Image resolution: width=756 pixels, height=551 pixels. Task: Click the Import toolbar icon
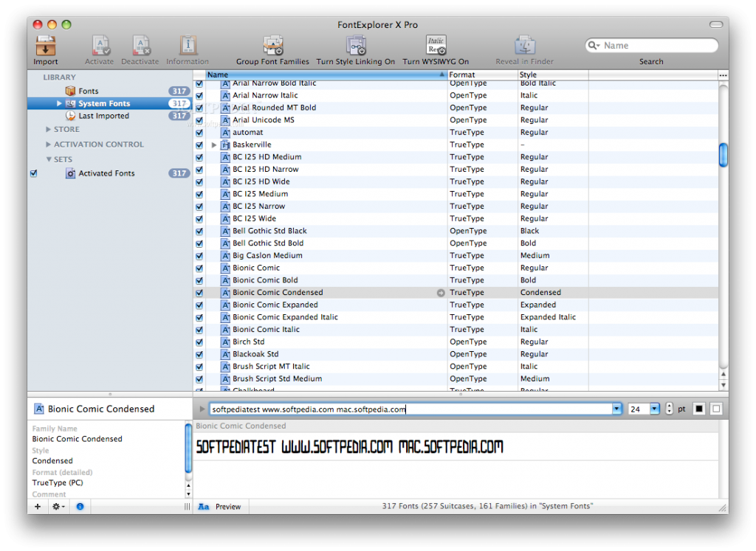45,46
